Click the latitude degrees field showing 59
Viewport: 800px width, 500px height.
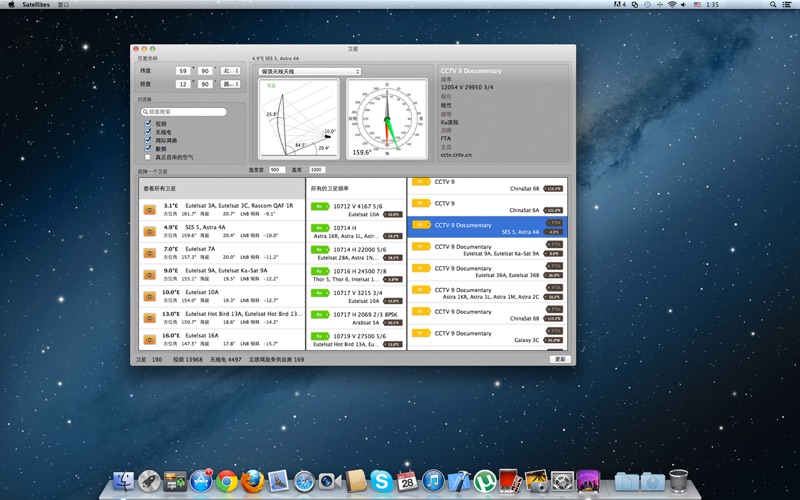pyautogui.click(x=183, y=71)
